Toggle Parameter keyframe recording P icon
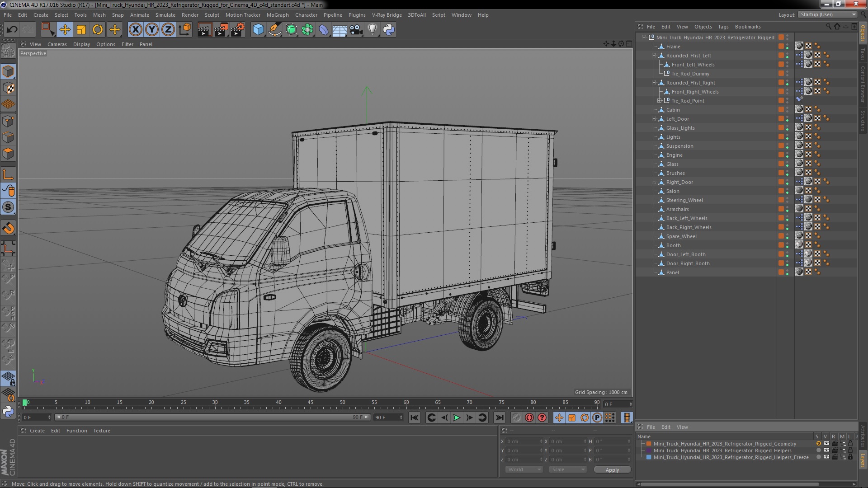This screenshot has width=868, height=488. point(597,418)
